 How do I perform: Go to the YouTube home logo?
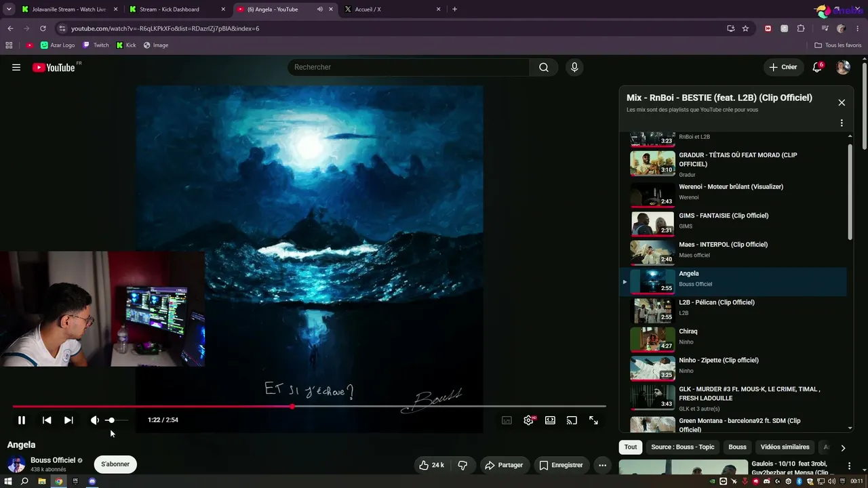click(x=54, y=67)
